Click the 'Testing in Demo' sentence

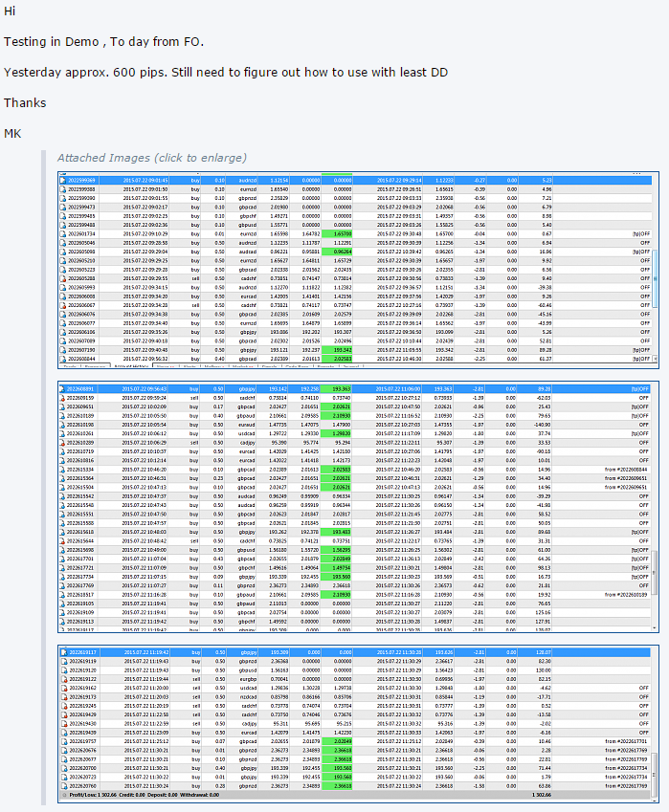(103, 42)
